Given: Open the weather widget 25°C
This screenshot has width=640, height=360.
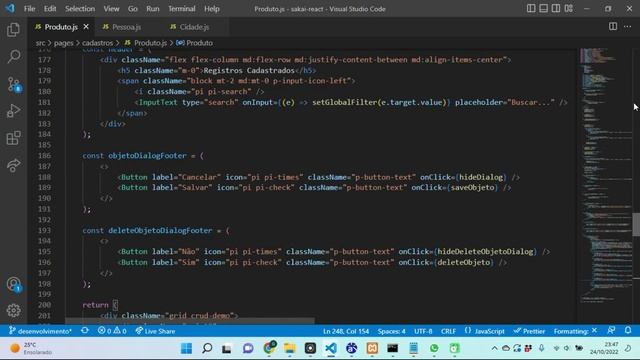Looking at the screenshot, I should (31, 348).
